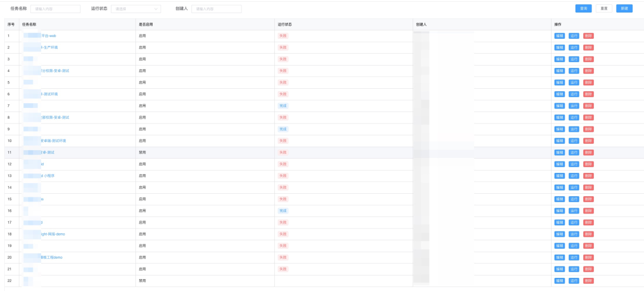Open the 网报-demo task link in row 18
Image resolution: width=644 pixels, height=291 pixels.
click(x=53, y=234)
